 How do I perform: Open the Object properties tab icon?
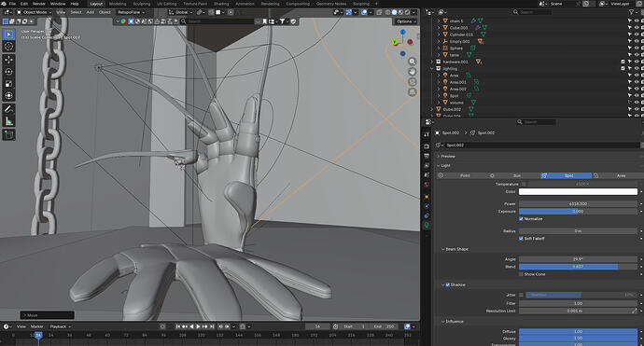[x=427, y=197]
